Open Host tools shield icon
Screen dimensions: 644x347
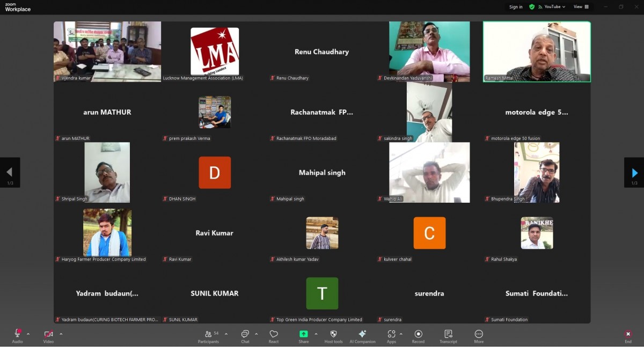click(333, 336)
